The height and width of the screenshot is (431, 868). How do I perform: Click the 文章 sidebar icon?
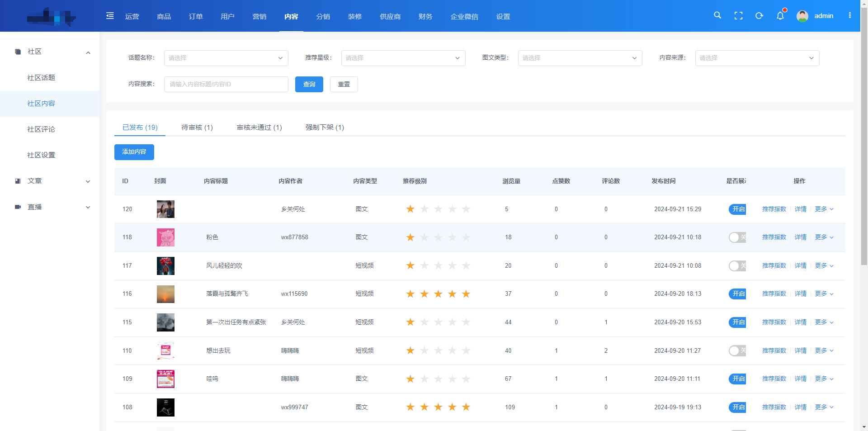(18, 181)
